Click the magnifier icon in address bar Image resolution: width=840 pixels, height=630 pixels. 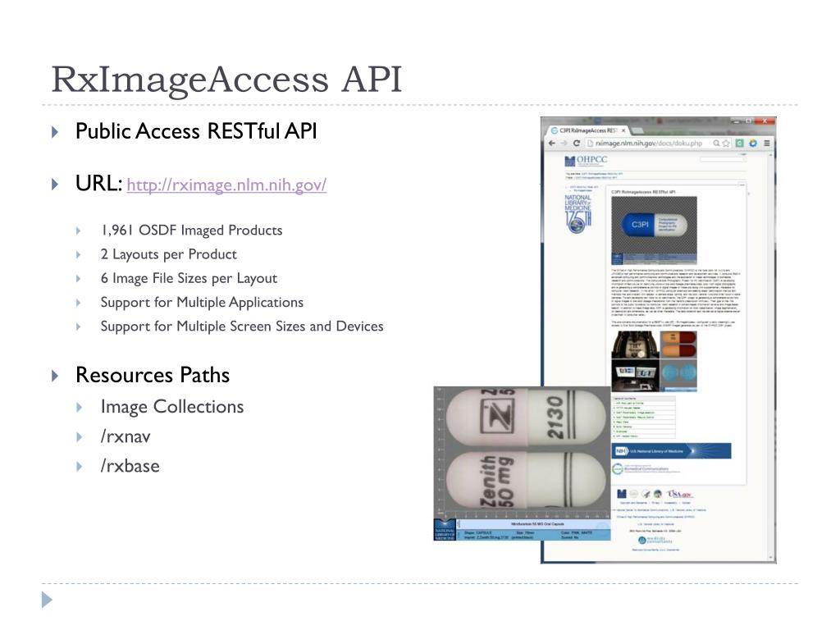(716, 143)
